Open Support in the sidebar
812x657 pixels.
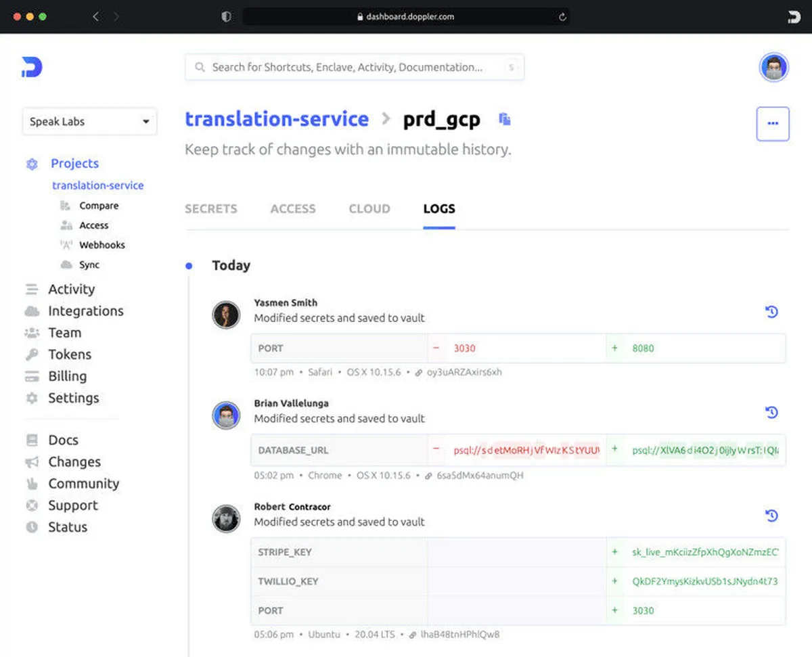73,505
